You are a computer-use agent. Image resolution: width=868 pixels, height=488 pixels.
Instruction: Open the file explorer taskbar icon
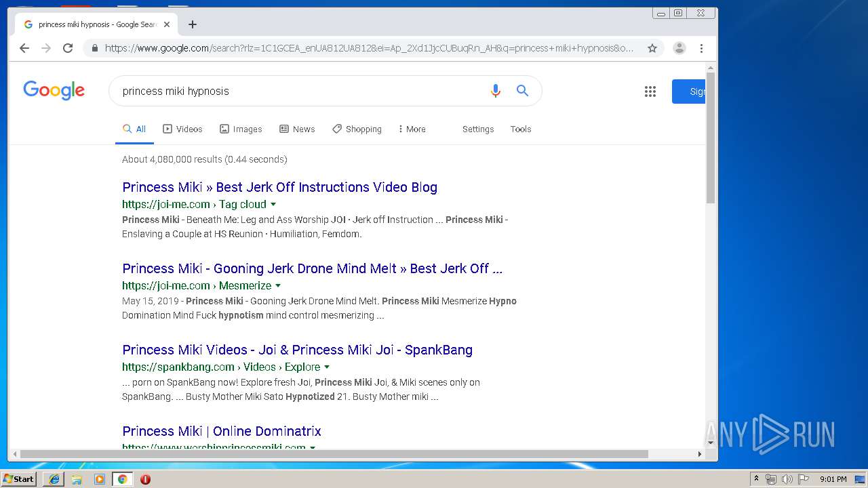(x=77, y=479)
